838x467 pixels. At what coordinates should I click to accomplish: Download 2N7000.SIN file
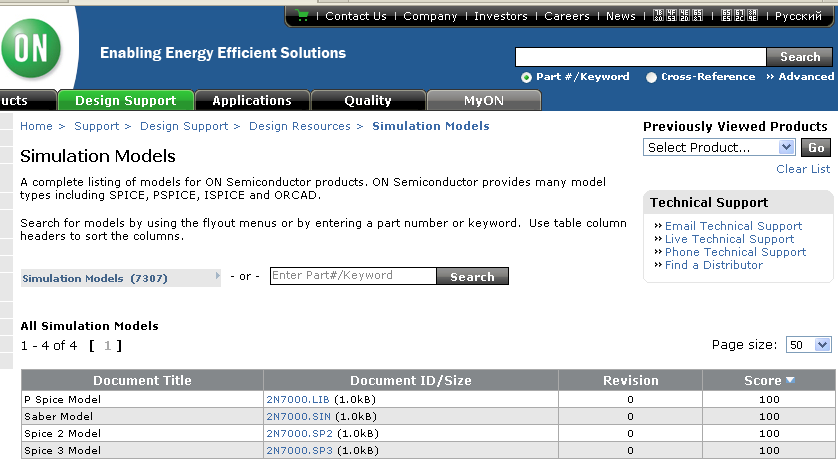pos(298,417)
